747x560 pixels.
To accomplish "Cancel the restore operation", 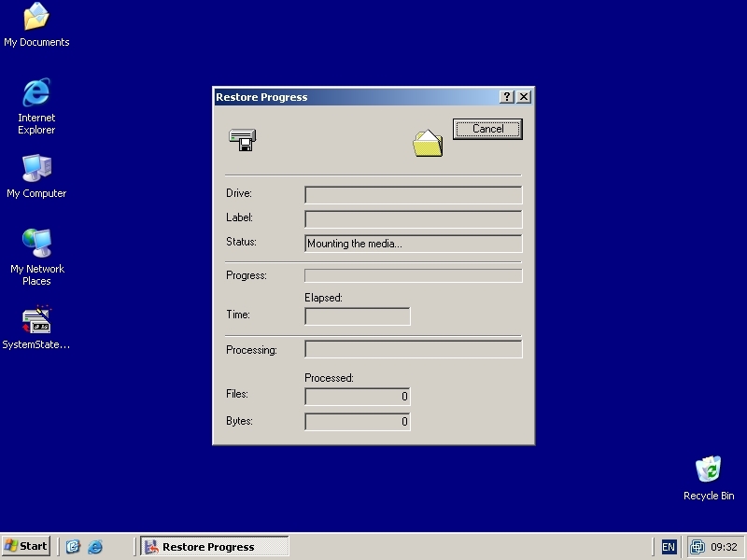I will (x=487, y=129).
